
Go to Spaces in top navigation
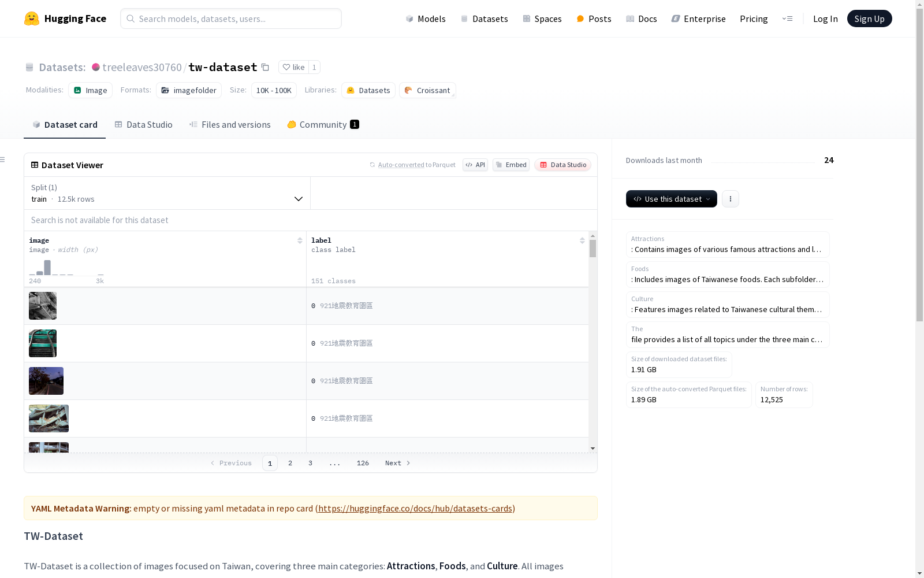coord(542,18)
